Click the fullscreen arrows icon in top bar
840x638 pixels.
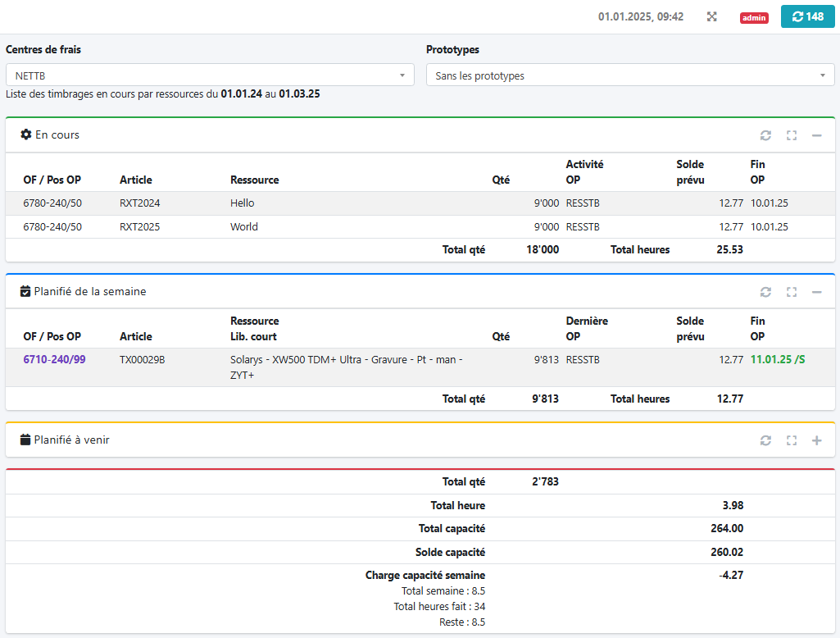(x=711, y=16)
